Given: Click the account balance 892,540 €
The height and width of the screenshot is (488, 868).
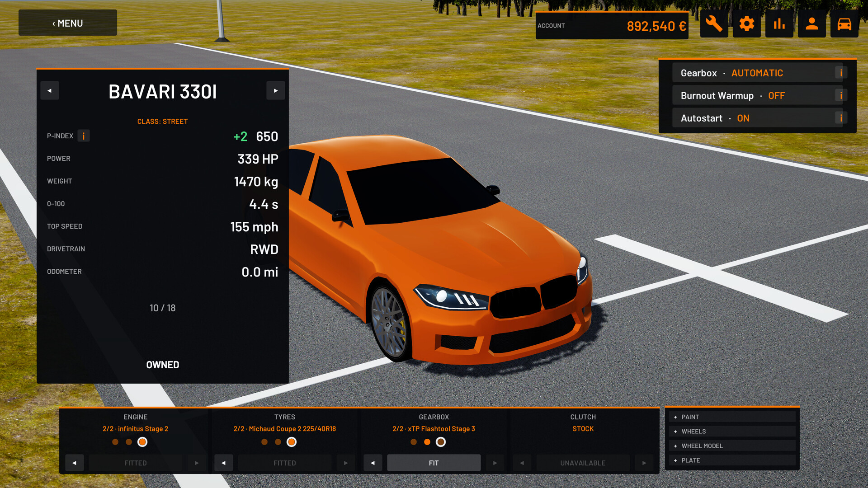Looking at the screenshot, I should [x=656, y=26].
